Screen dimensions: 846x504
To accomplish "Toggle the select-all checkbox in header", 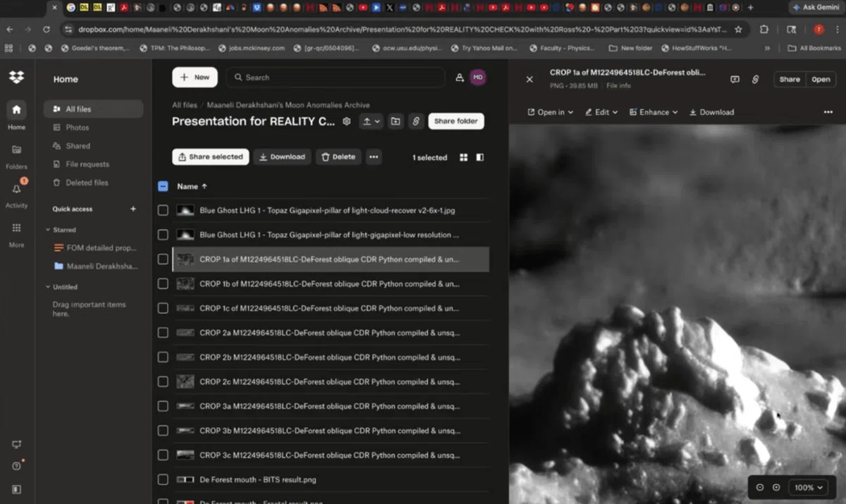I will tap(163, 186).
